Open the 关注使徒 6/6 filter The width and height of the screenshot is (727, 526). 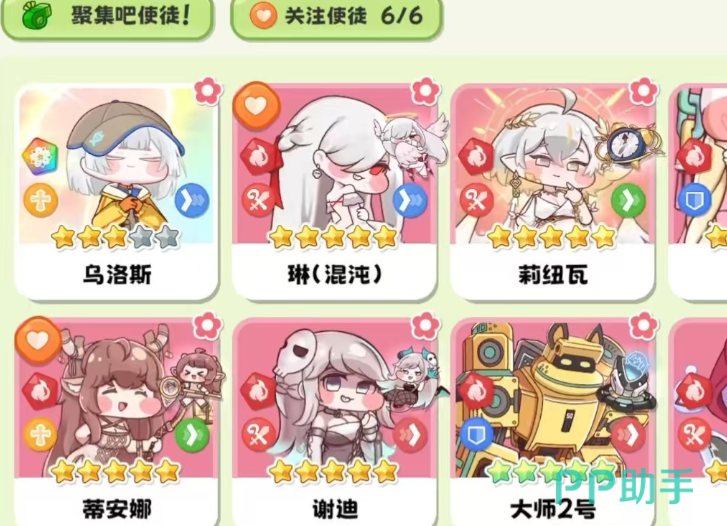336,17
